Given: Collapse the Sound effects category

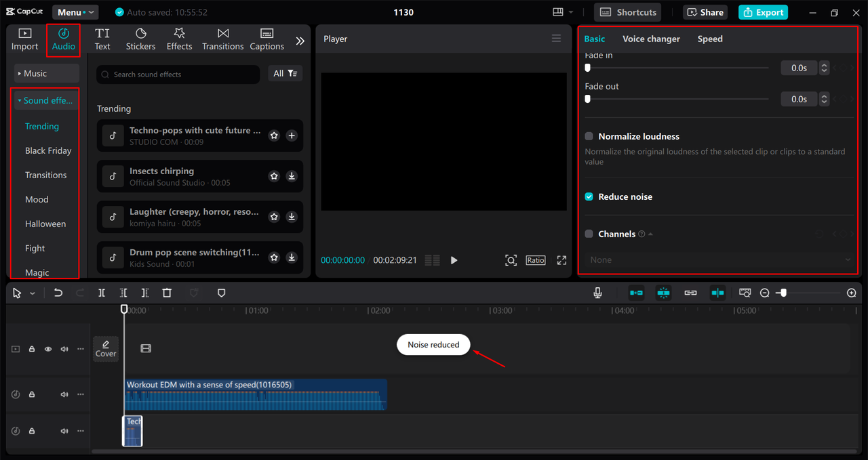Looking at the screenshot, I should tap(47, 100).
